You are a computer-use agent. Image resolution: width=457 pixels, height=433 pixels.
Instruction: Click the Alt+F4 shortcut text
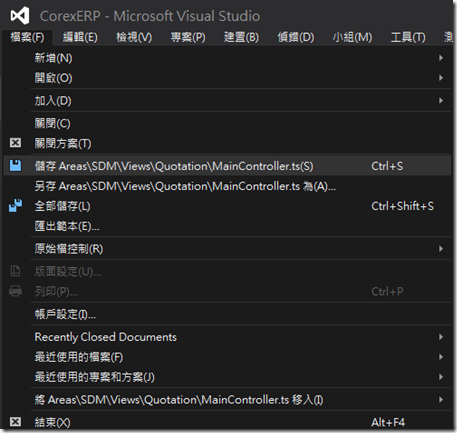click(x=388, y=422)
